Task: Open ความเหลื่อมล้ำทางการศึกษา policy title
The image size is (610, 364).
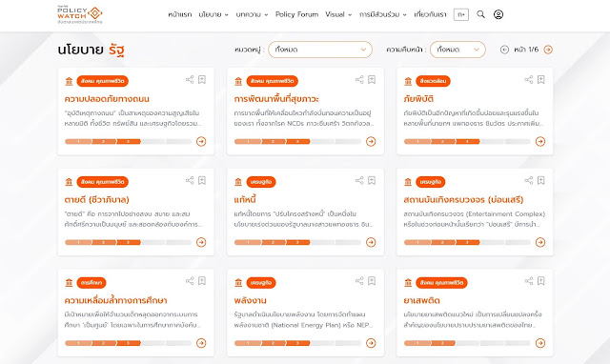Action: [x=115, y=300]
